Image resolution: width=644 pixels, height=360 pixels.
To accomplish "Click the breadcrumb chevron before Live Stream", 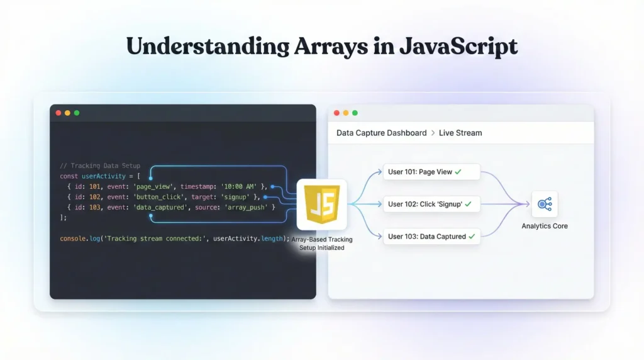I will [433, 133].
